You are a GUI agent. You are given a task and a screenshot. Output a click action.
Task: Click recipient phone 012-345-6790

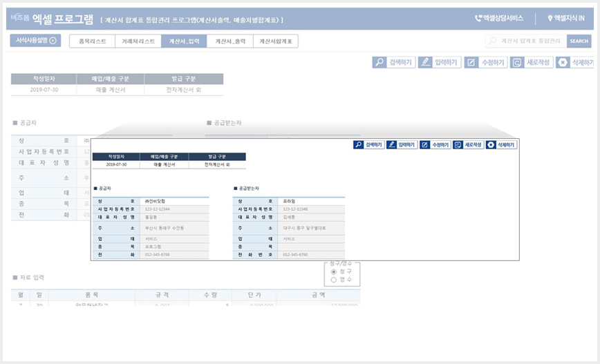[x=295, y=255]
